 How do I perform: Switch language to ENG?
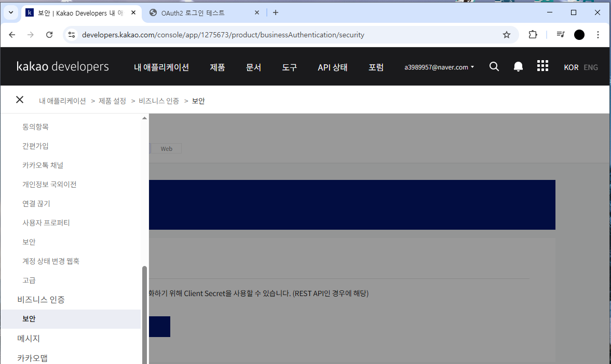(x=591, y=67)
